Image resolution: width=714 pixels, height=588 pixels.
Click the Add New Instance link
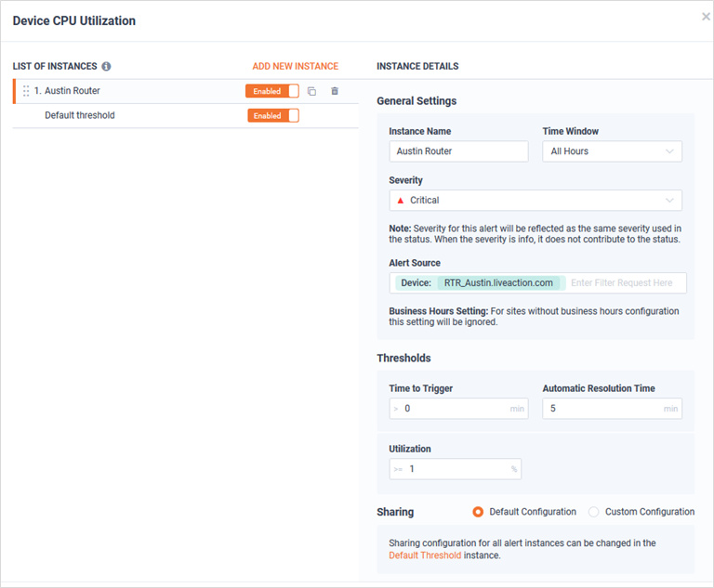click(295, 67)
